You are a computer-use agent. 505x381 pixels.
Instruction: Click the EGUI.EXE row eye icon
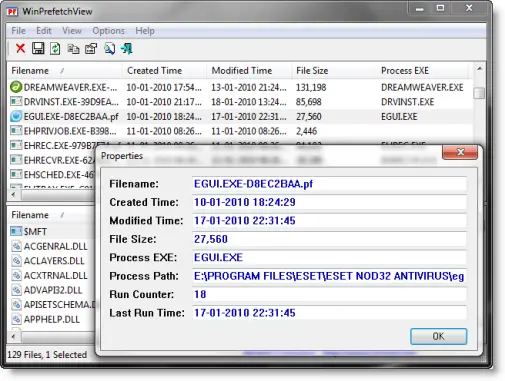16,116
